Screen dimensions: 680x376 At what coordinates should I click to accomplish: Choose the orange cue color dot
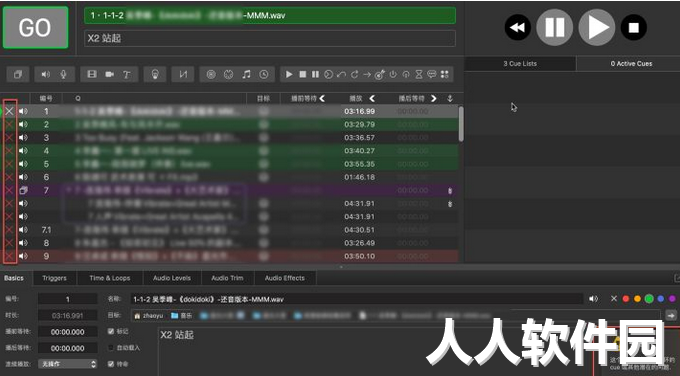click(x=637, y=298)
